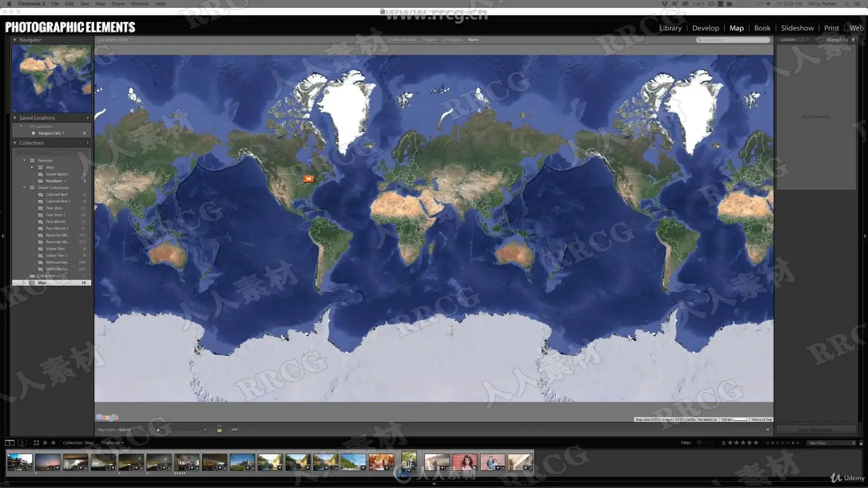Click the Terms of Use map link
This screenshot has width=868, height=488.
point(761,420)
